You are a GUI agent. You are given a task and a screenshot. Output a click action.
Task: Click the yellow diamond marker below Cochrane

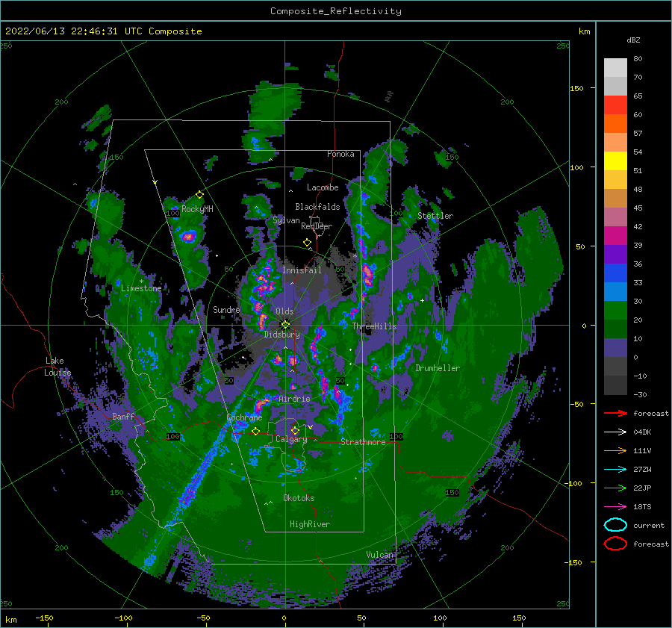(x=255, y=432)
